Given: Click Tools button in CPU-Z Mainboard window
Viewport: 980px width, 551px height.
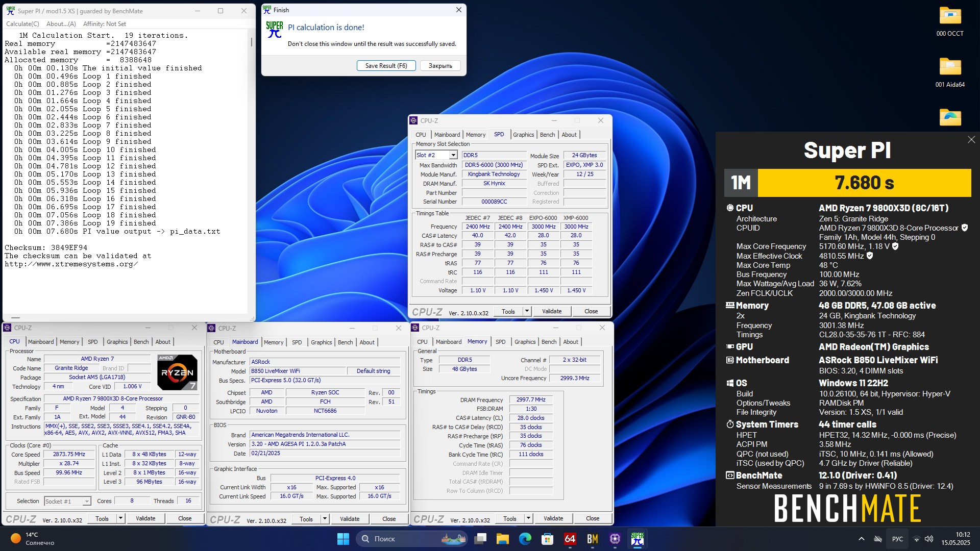Looking at the screenshot, I should 306,519.
